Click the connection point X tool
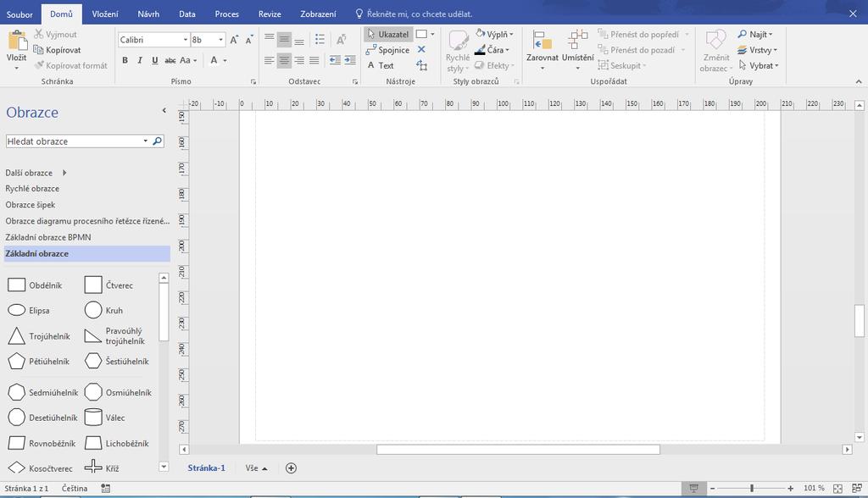Image resolution: width=868 pixels, height=498 pixels. tap(421, 50)
